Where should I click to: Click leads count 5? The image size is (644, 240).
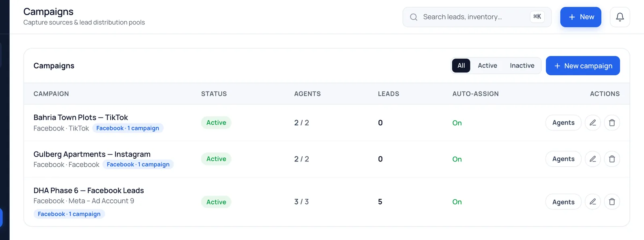(380, 202)
